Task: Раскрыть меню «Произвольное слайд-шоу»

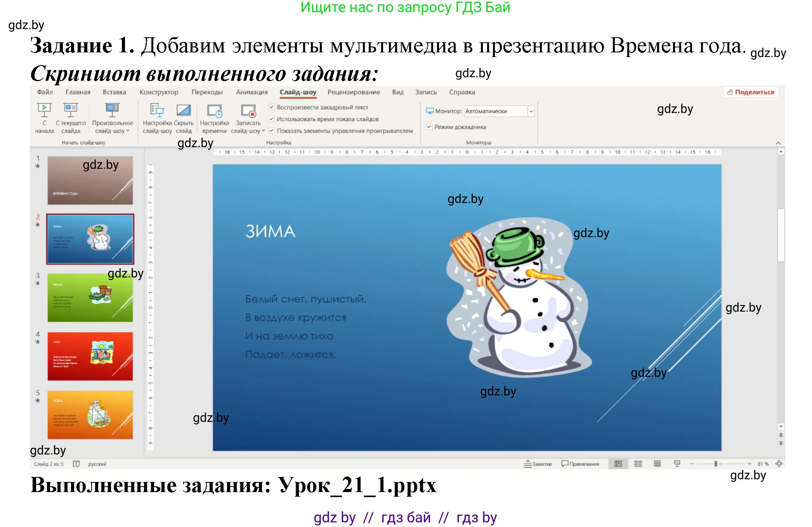Action: click(127, 131)
